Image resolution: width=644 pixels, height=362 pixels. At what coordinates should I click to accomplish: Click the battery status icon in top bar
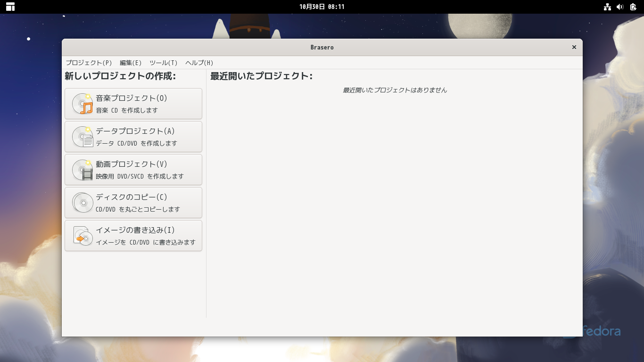tap(633, 7)
